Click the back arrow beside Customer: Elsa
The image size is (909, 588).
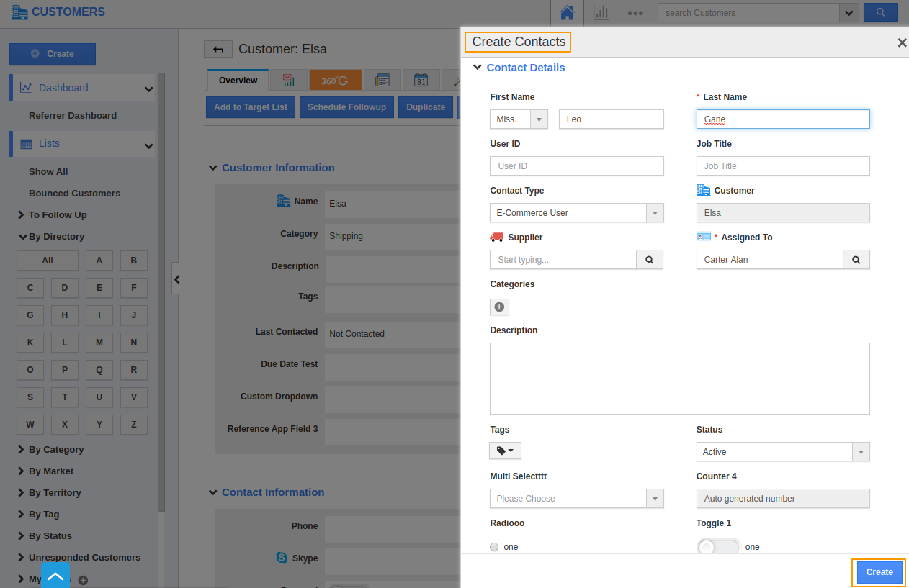(218, 49)
